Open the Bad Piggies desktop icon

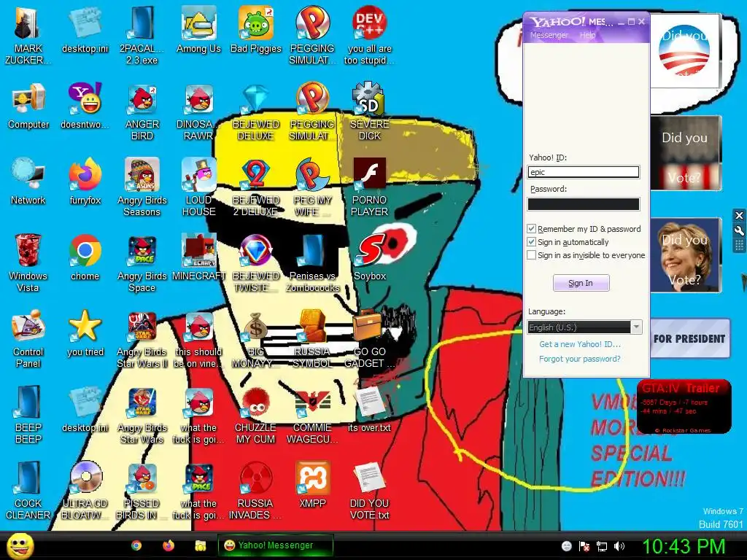pos(256,29)
